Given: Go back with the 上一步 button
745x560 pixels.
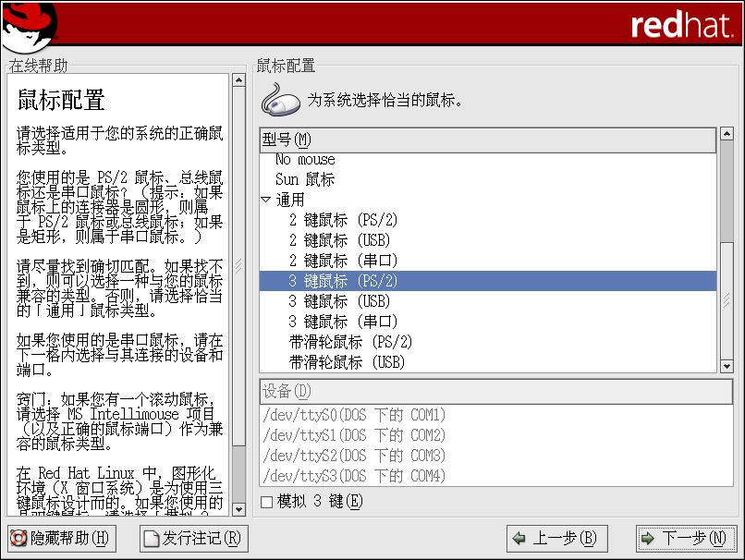Looking at the screenshot, I should click(556, 538).
